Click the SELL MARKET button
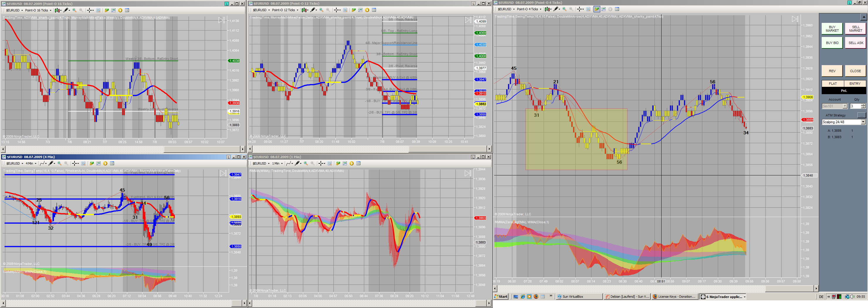The width and height of the screenshot is (868, 308). coord(855,29)
